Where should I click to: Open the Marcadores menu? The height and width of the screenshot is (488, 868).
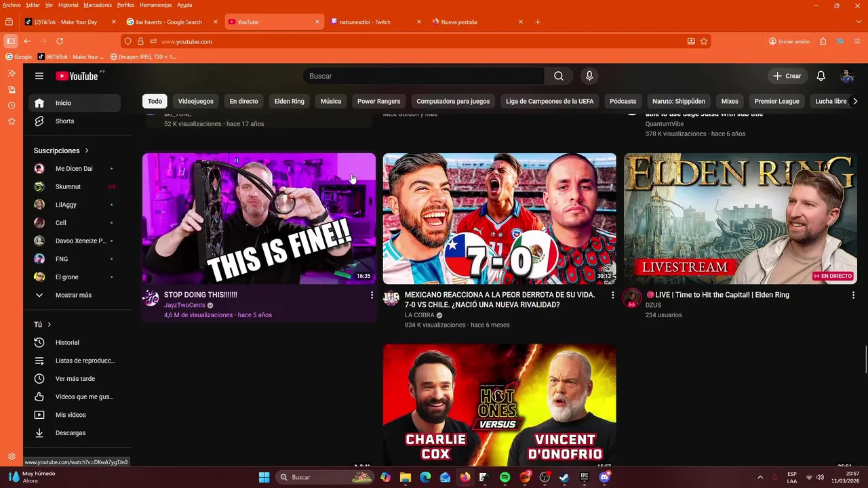[x=98, y=5]
